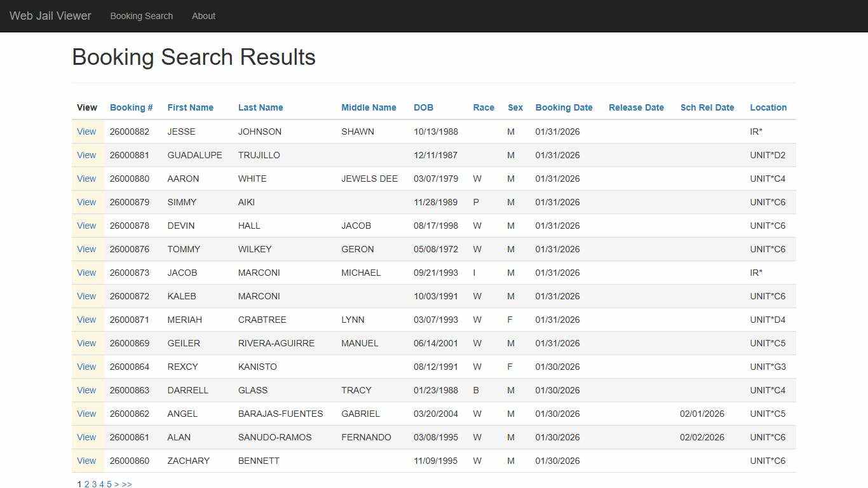868x488 pixels.
Task: Sort the table by Race
Action: 484,107
